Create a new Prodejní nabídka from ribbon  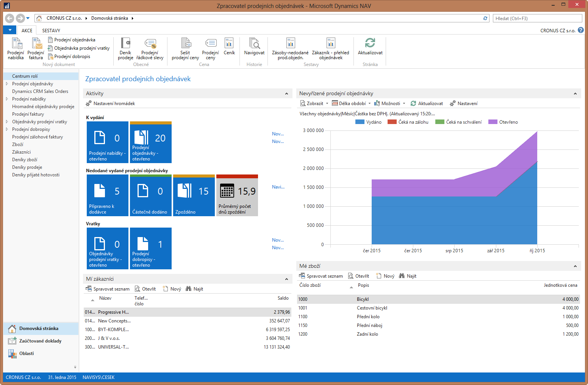coord(16,49)
